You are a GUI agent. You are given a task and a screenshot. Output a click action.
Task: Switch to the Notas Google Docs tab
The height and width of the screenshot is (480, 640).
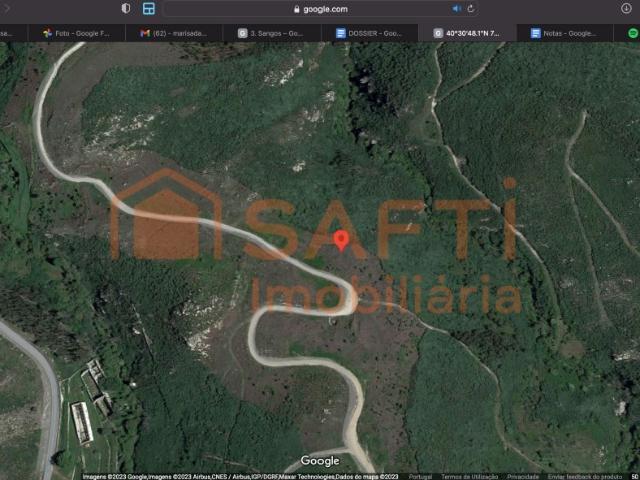(564, 33)
